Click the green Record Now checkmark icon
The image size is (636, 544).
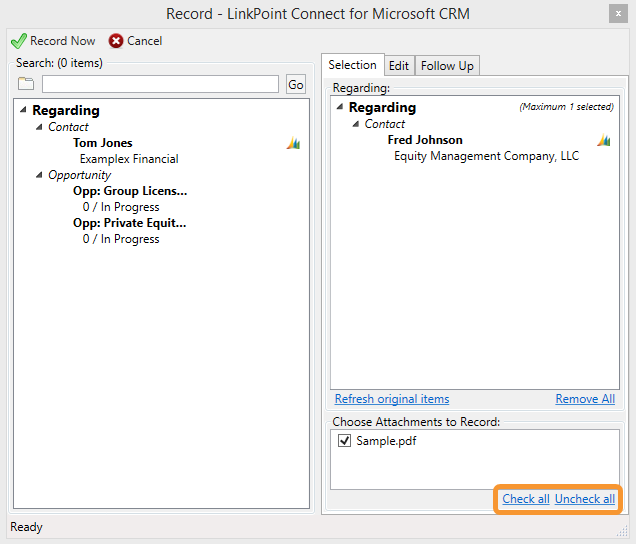coord(18,41)
